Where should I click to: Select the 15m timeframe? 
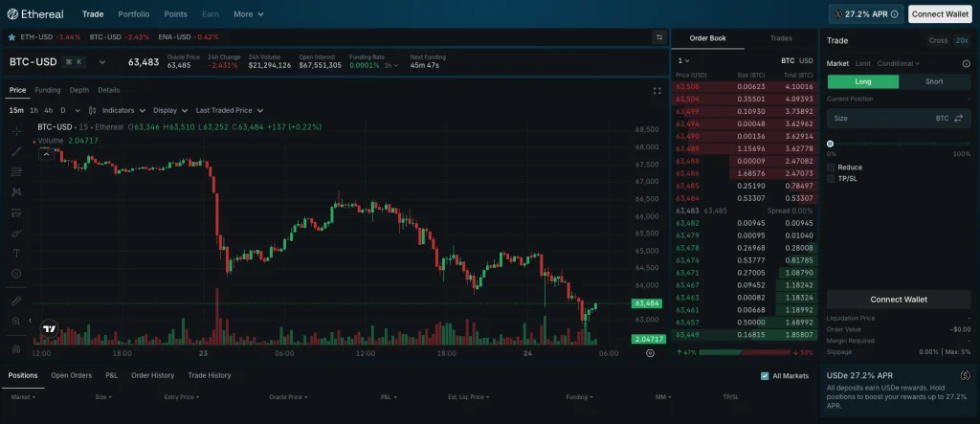click(16, 110)
